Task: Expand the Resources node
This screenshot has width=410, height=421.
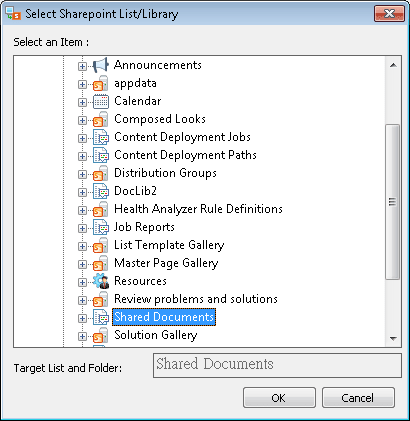Action: (82, 282)
